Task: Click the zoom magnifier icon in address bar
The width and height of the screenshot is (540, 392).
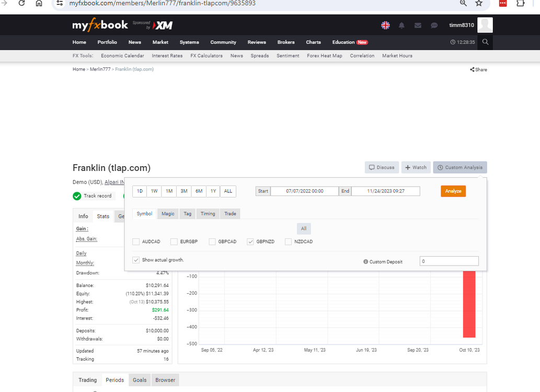Action: click(463, 3)
